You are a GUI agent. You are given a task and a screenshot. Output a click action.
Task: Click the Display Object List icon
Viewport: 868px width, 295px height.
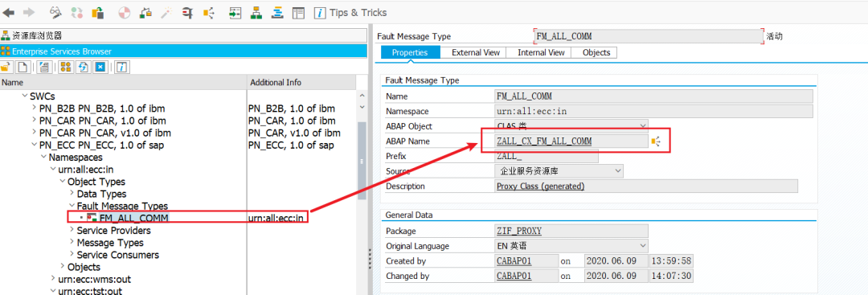pos(235,12)
